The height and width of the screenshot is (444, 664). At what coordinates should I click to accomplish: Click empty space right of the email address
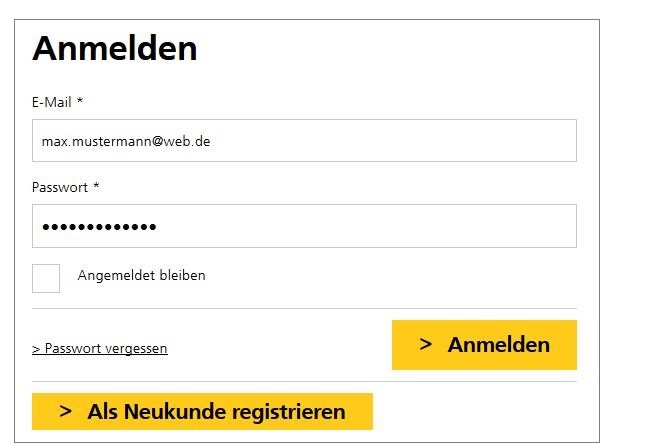tap(400, 141)
